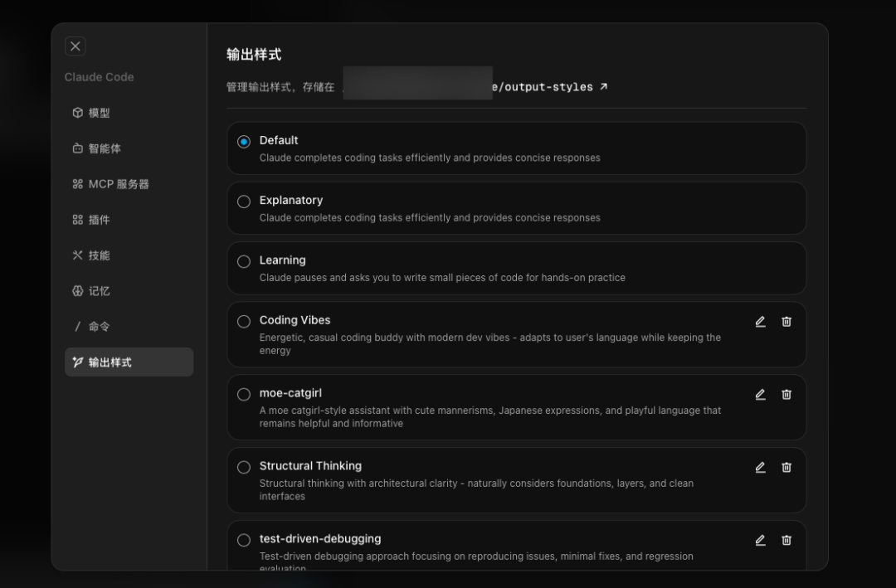The width and height of the screenshot is (896, 588).
Task: Open the 记忆 sidebar section
Action: point(99,291)
